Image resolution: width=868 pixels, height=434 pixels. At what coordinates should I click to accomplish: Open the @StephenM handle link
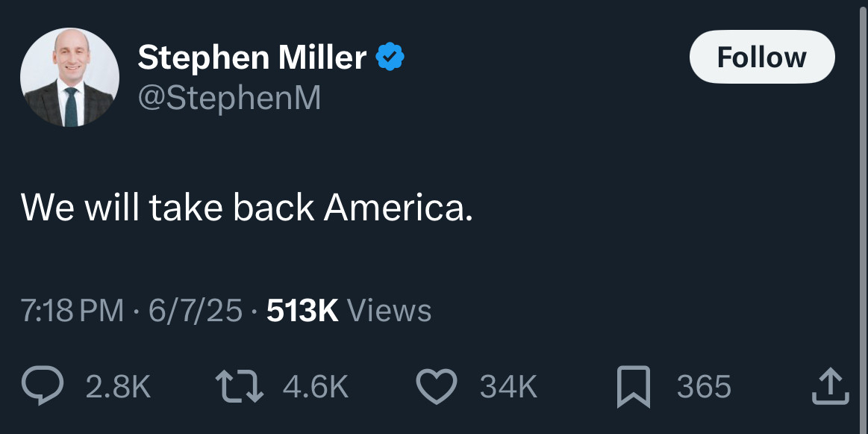[x=229, y=98]
